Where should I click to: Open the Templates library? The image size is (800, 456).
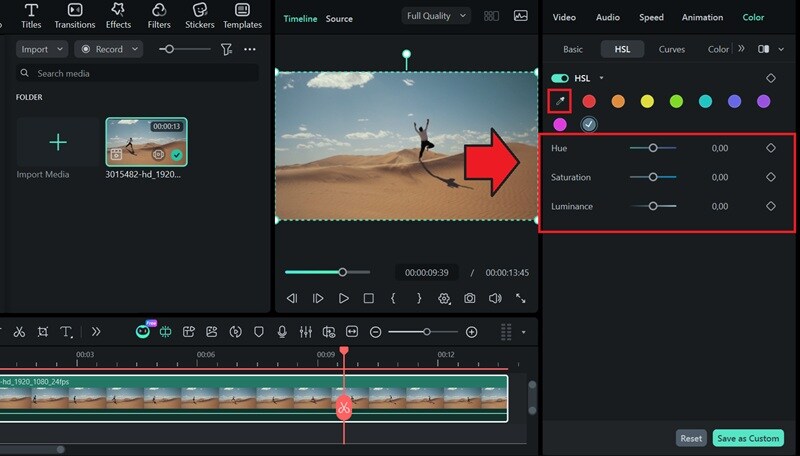[x=242, y=16]
